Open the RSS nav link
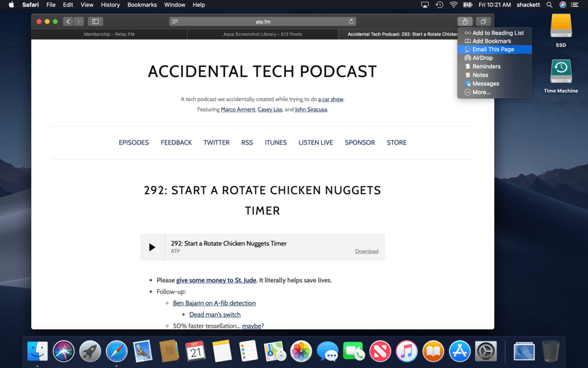This screenshot has height=368, width=588. (247, 142)
